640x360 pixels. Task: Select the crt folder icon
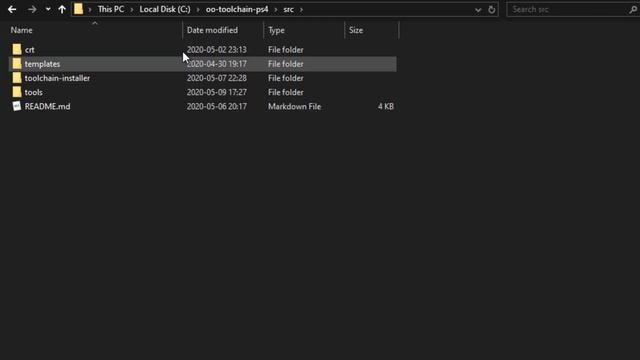click(17, 49)
